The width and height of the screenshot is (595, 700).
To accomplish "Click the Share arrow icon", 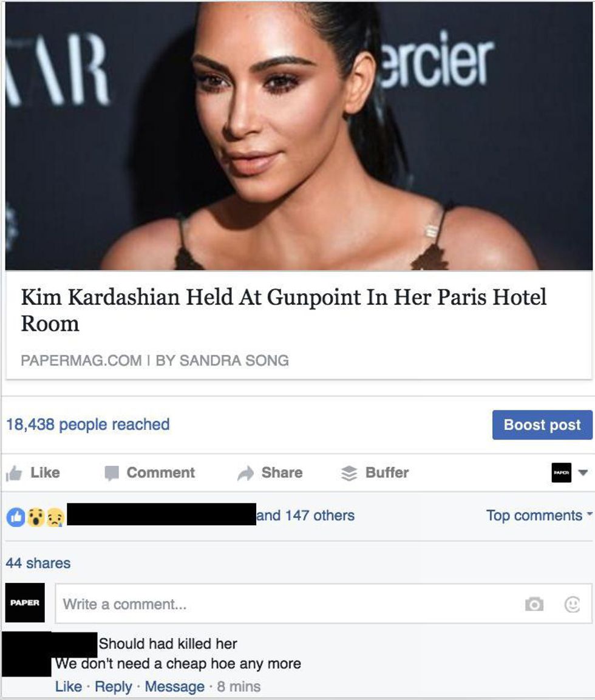I will tap(245, 473).
